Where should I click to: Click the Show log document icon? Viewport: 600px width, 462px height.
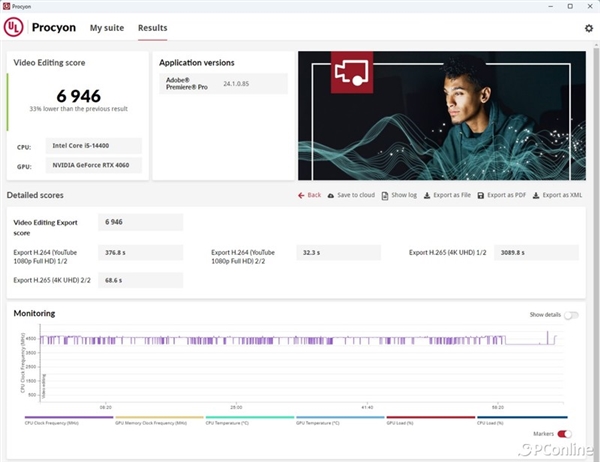[x=386, y=195]
